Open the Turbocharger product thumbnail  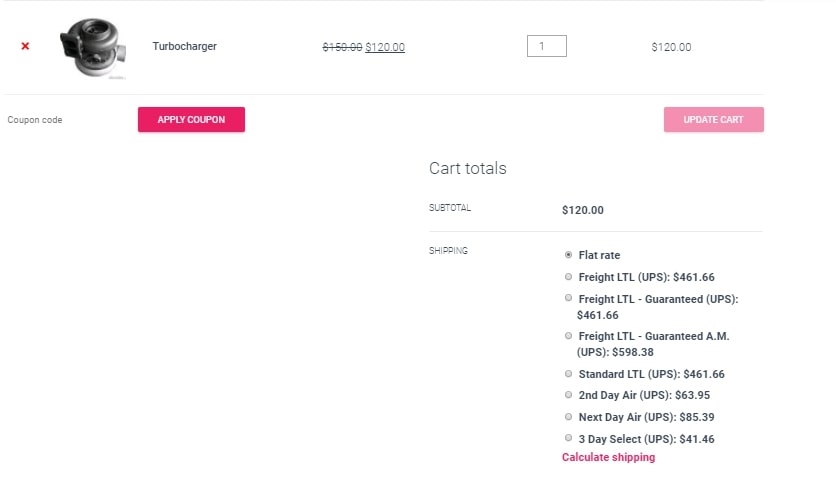(x=93, y=48)
